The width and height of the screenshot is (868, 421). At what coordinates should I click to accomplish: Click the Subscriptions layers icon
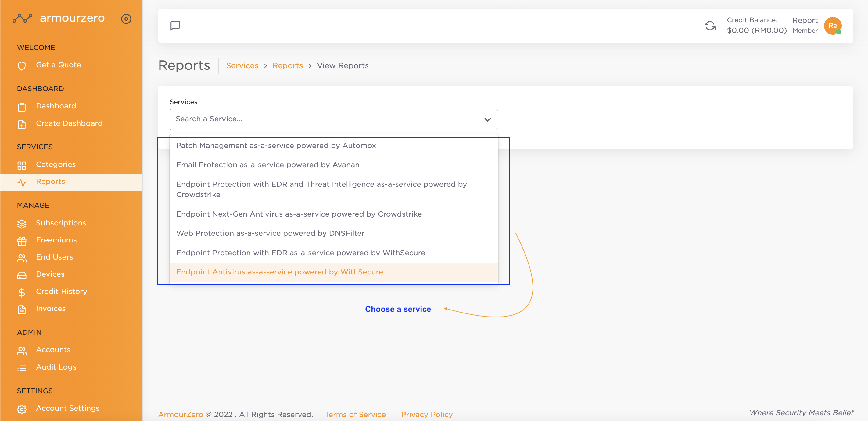[22, 224]
